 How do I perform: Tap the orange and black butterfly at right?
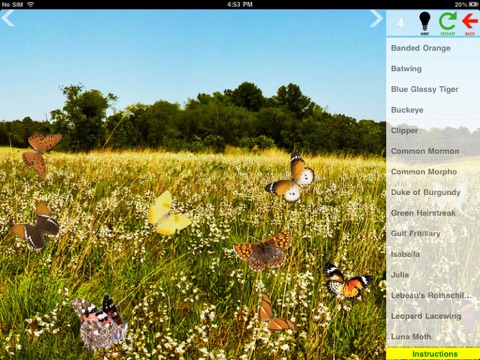(347, 282)
